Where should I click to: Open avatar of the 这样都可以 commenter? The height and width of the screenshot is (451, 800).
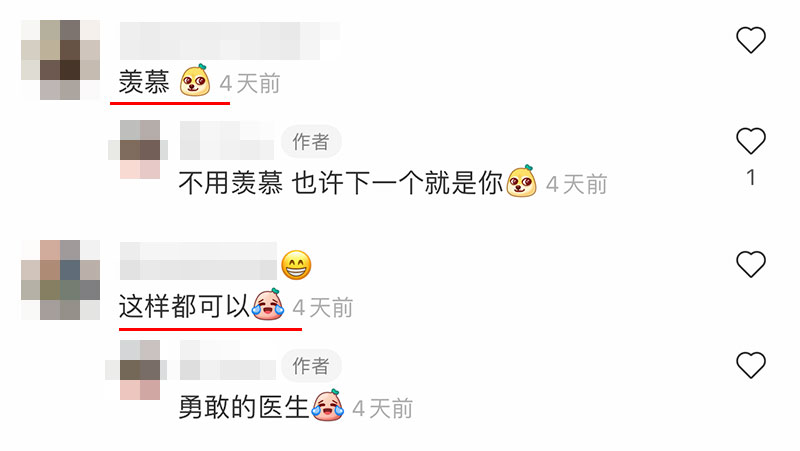60,280
